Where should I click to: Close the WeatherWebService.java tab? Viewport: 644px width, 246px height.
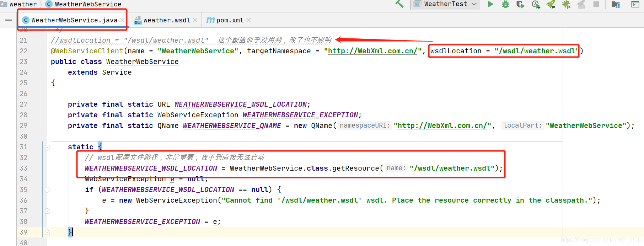[122, 20]
